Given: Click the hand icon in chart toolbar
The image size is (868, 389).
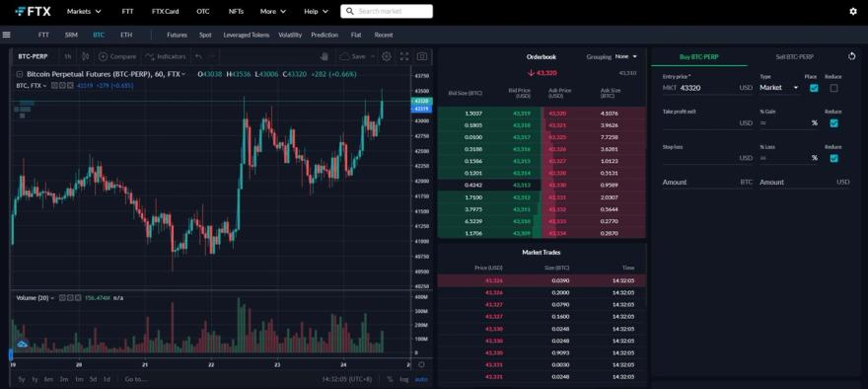Looking at the screenshot, I should click(x=325, y=56).
